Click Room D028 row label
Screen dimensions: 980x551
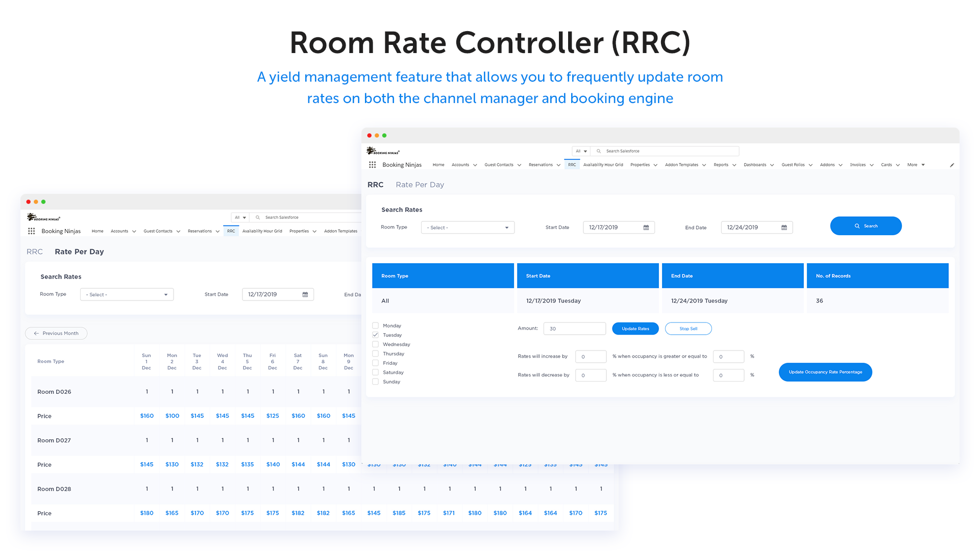coord(54,489)
